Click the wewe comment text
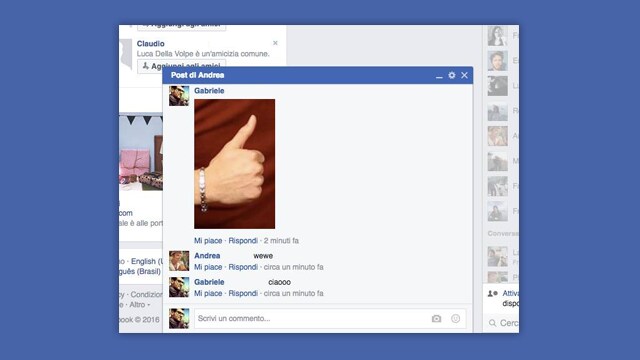 [x=263, y=256]
